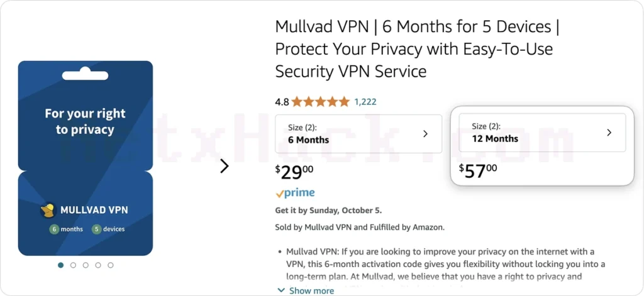Screen dimensions: 644x296
Task: Click the $57.00 price for 12 months
Action: tap(478, 170)
